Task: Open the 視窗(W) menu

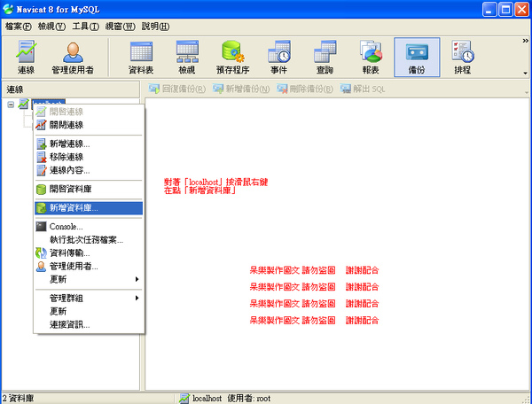Action: [120, 27]
